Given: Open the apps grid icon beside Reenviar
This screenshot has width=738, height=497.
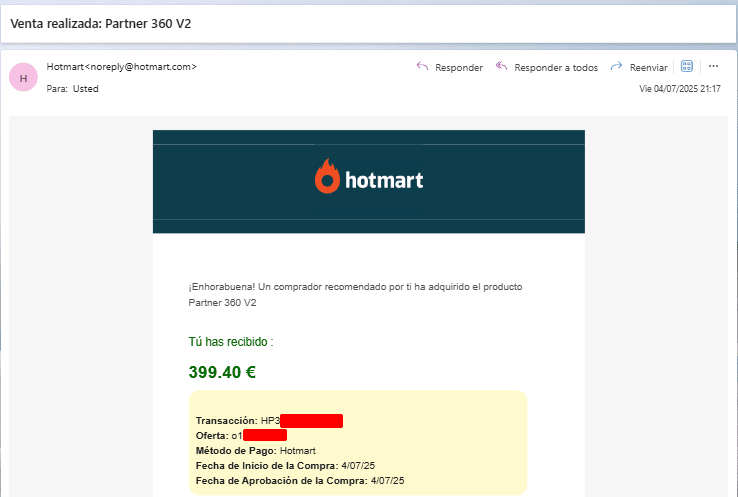Looking at the screenshot, I should click(x=687, y=66).
